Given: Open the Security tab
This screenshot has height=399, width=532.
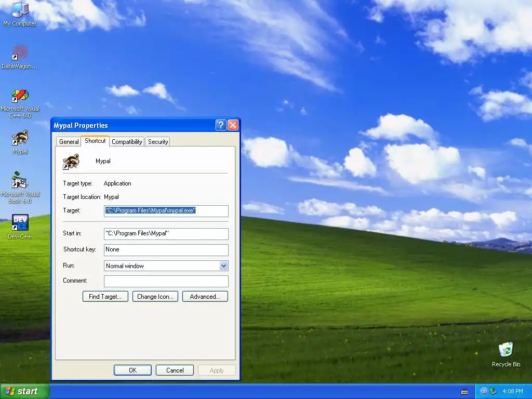Looking at the screenshot, I should pyautogui.click(x=158, y=142).
